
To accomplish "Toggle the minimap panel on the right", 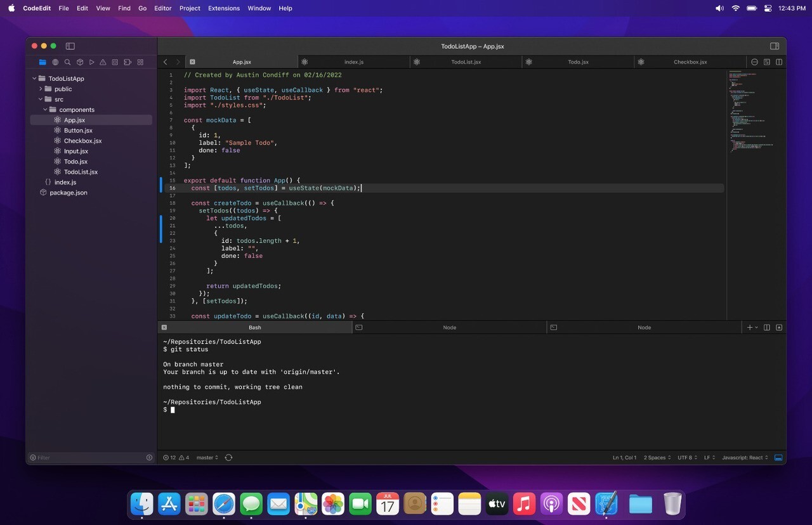I will pyautogui.click(x=766, y=62).
